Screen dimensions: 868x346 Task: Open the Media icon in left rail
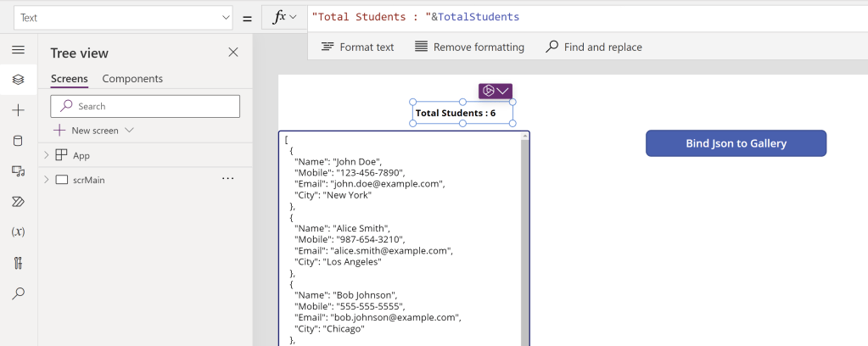coord(18,171)
